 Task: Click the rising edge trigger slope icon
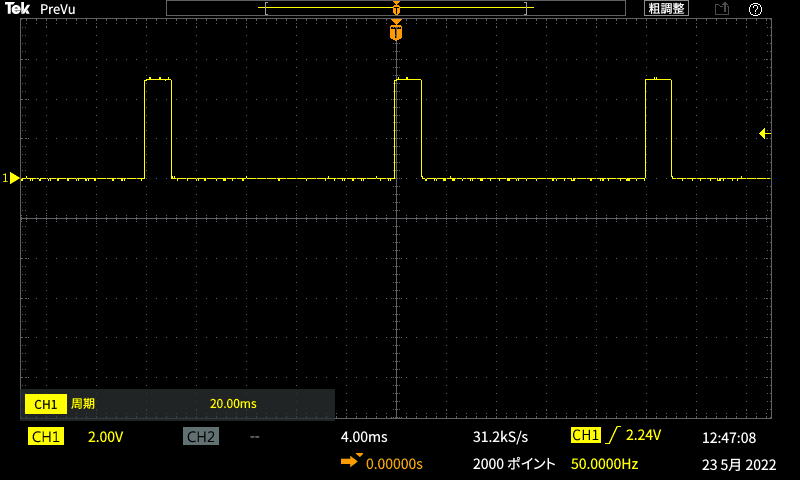(613, 436)
